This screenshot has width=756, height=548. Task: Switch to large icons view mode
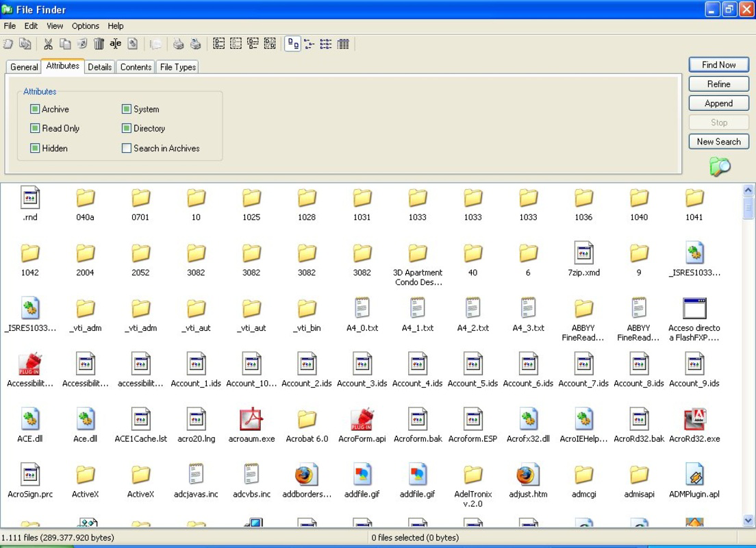pyautogui.click(x=292, y=45)
